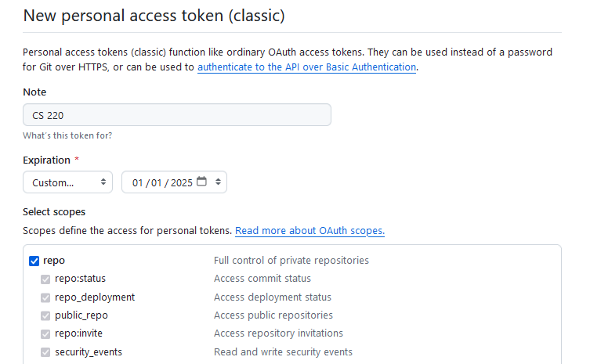Click the "What's this token for?" hint
This screenshot has height=364, width=590.
pos(67,135)
